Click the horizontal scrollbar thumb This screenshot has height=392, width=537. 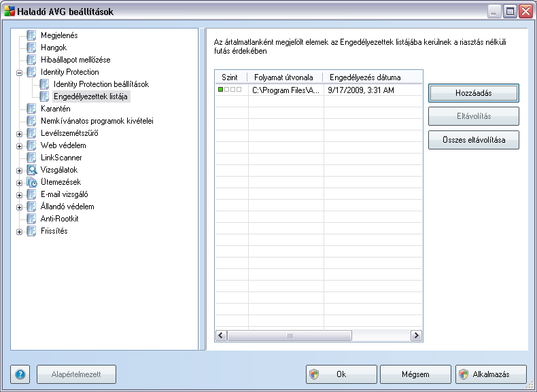tap(290, 336)
